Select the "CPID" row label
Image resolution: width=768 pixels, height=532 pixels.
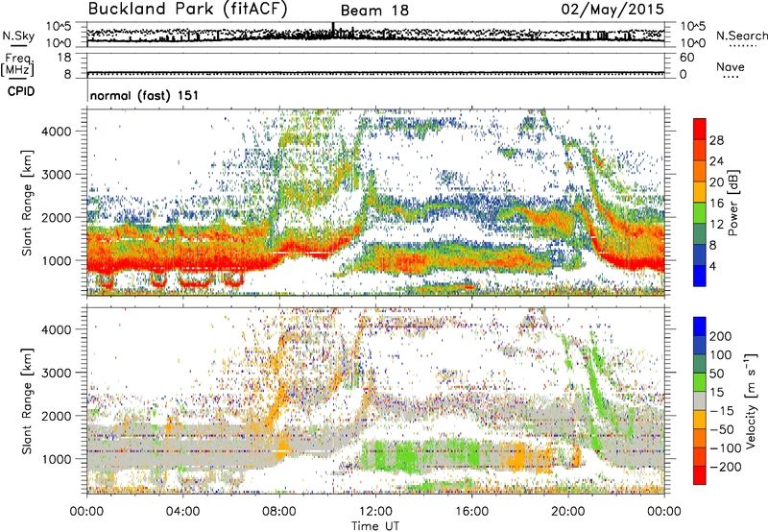[x=21, y=91]
